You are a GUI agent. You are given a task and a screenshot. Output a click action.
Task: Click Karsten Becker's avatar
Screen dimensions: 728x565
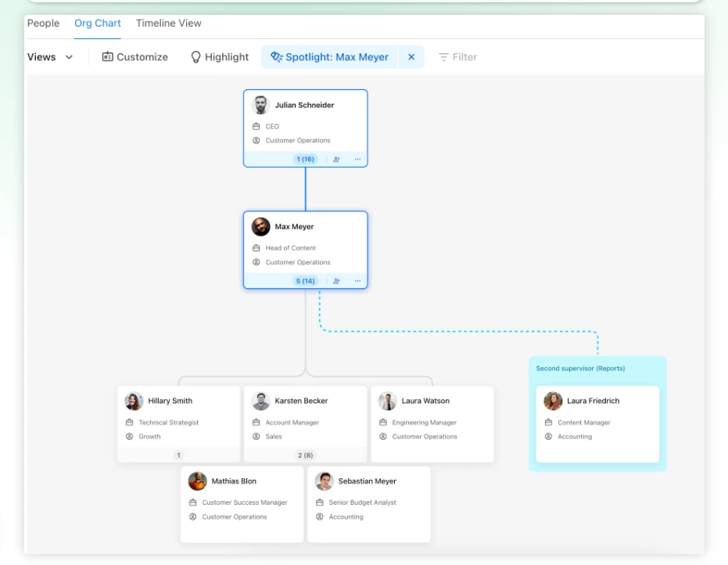pos(261,401)
